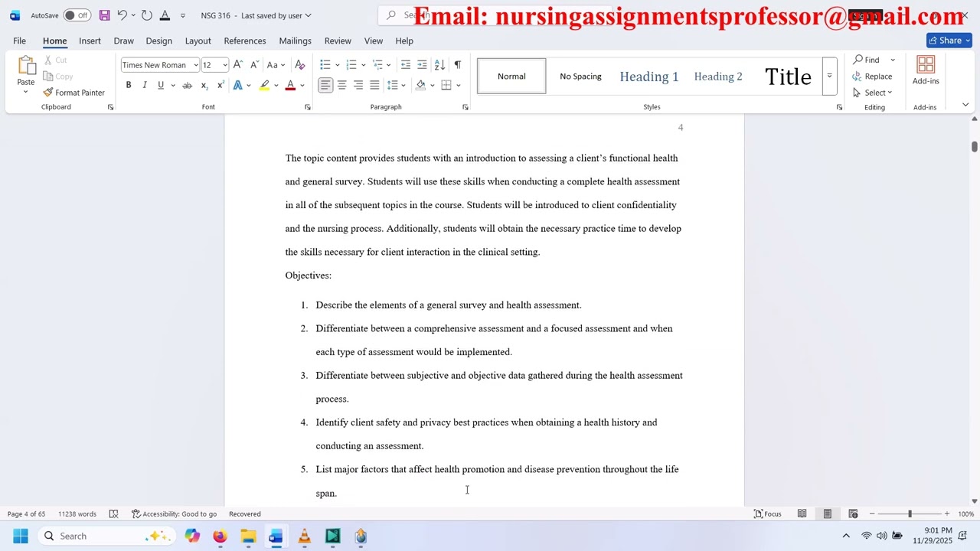Click the vertical scrollbar thumb
This screenshot has width=980, height=551.
click(975, 147)
